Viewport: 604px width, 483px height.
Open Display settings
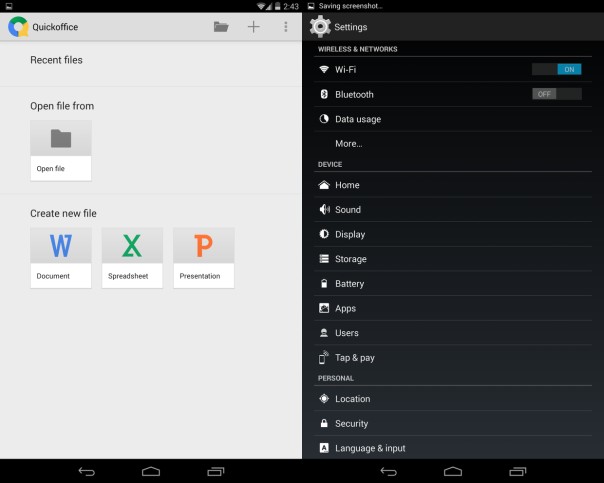click(x=349, y=234)
